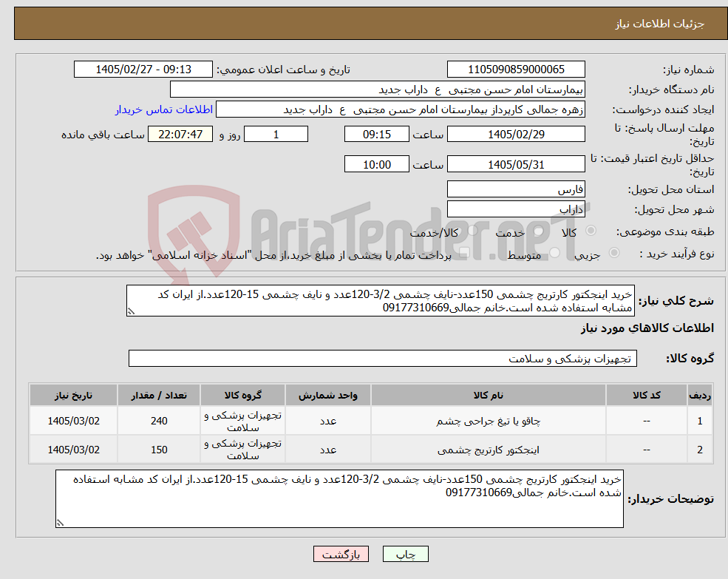728x579 pixels.
Task: Click quantity cell 240
Action: click(x=159, y=421)
